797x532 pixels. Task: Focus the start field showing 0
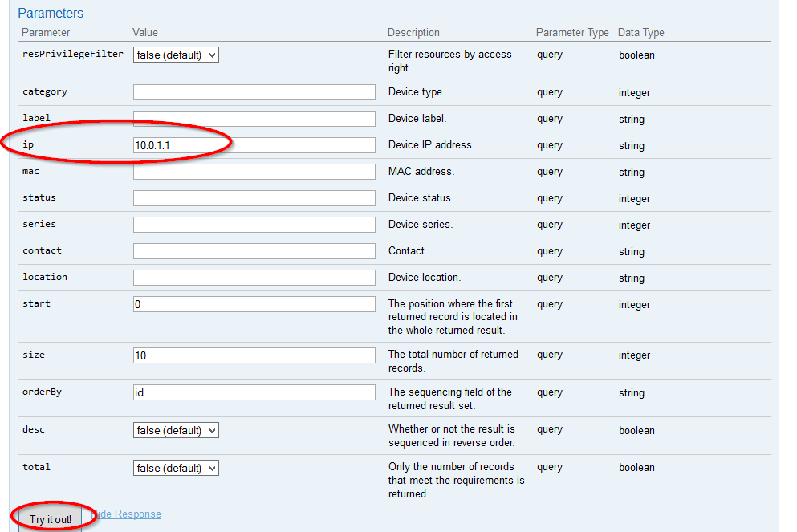click(254, 304)
